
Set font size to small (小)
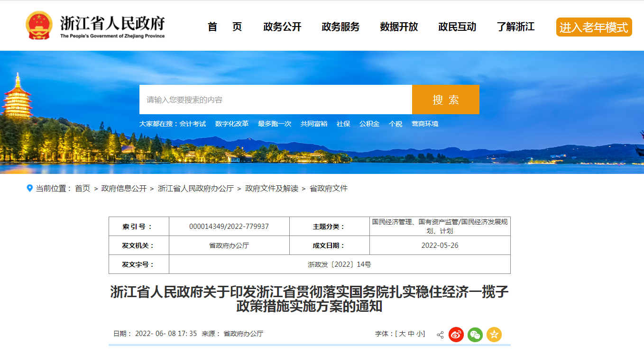(420, 334)
